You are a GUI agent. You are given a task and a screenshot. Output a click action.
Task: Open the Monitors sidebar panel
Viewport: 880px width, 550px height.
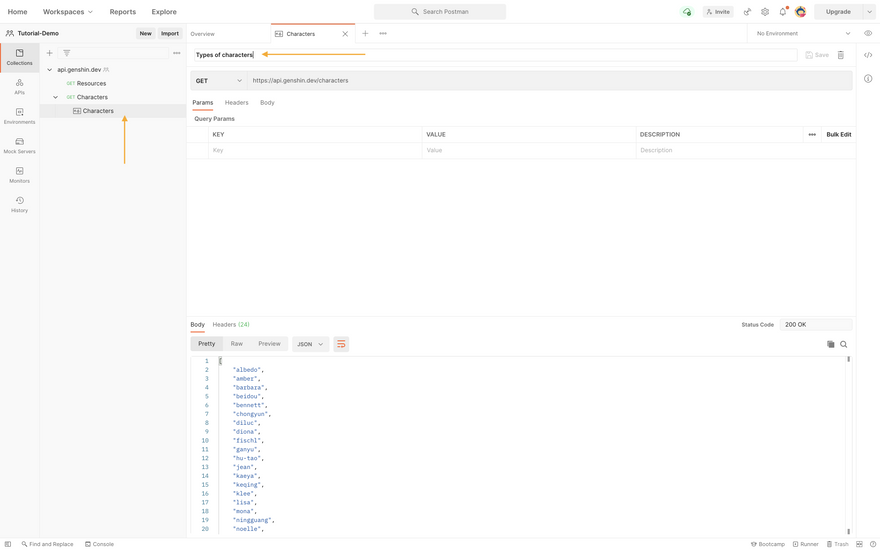coord(20,175)
